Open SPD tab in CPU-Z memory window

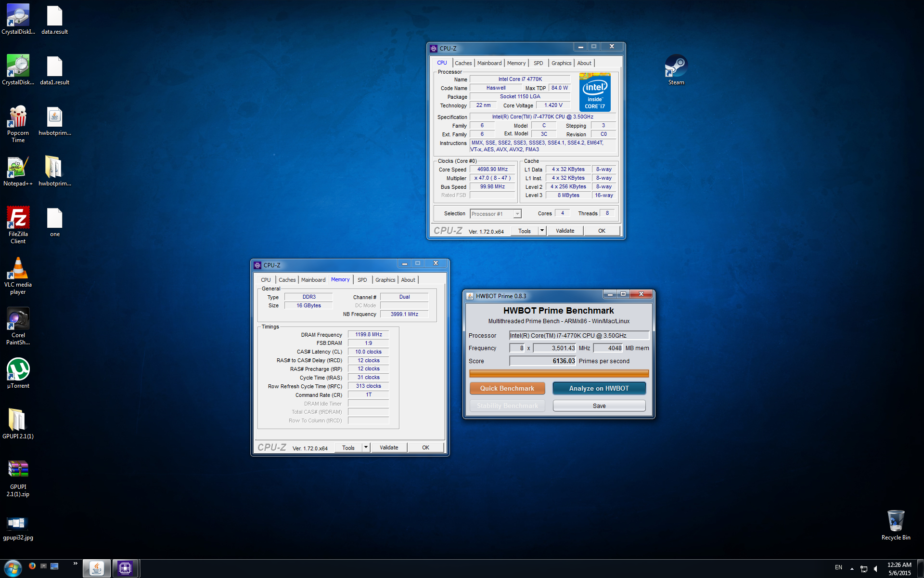click(x=362, y=280)
